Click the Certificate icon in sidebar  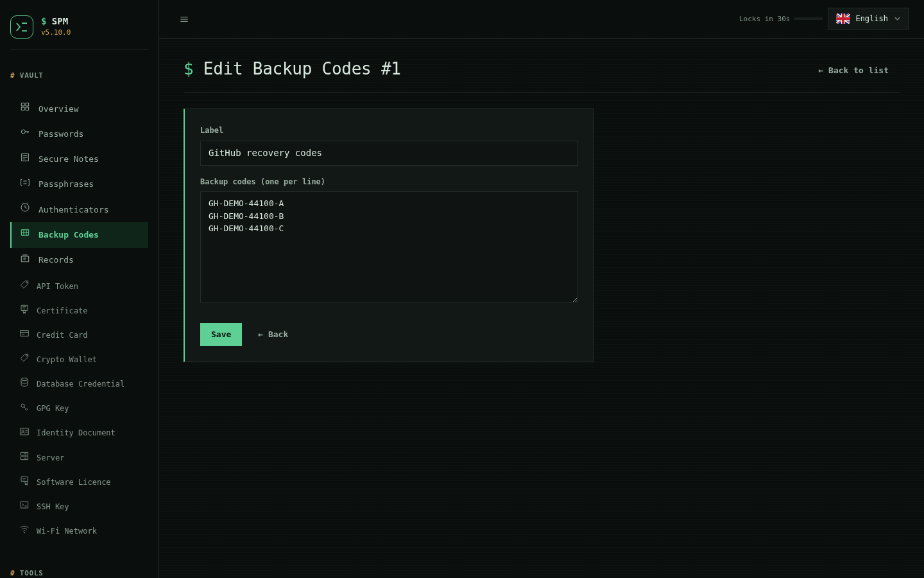(24, 309)
